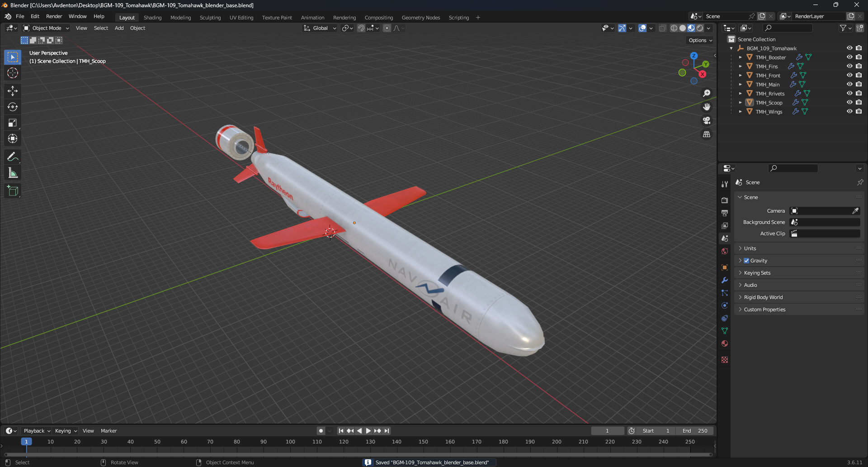Open the File menu
The width and height of the screenshot is (868, 467).
(20, 16)
